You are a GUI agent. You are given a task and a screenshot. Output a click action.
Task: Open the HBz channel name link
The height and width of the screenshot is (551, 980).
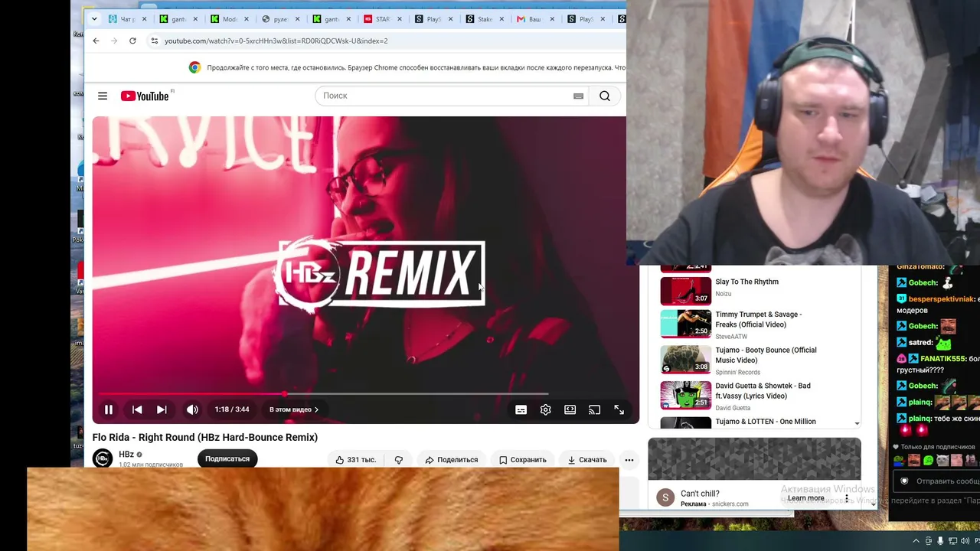coord(126,455)
